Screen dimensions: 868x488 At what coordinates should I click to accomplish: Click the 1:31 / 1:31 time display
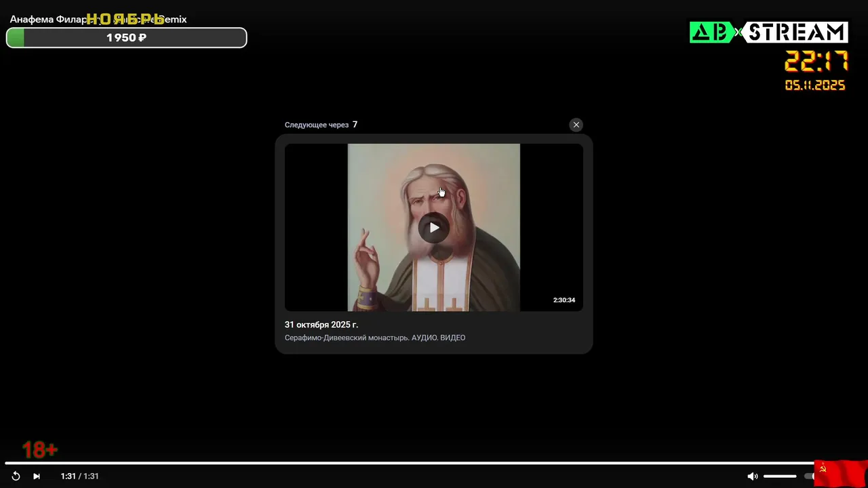tap(80, 476)
